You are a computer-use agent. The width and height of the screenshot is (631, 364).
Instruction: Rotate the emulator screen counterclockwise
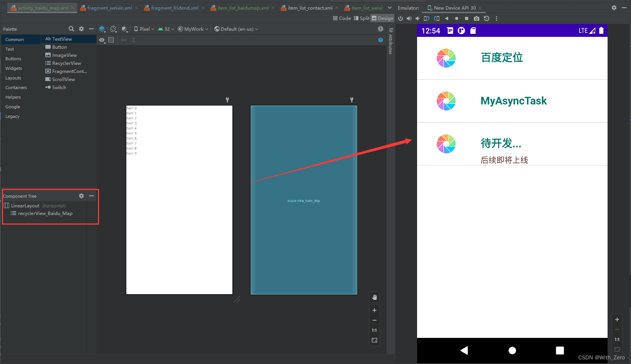(426, 18)
